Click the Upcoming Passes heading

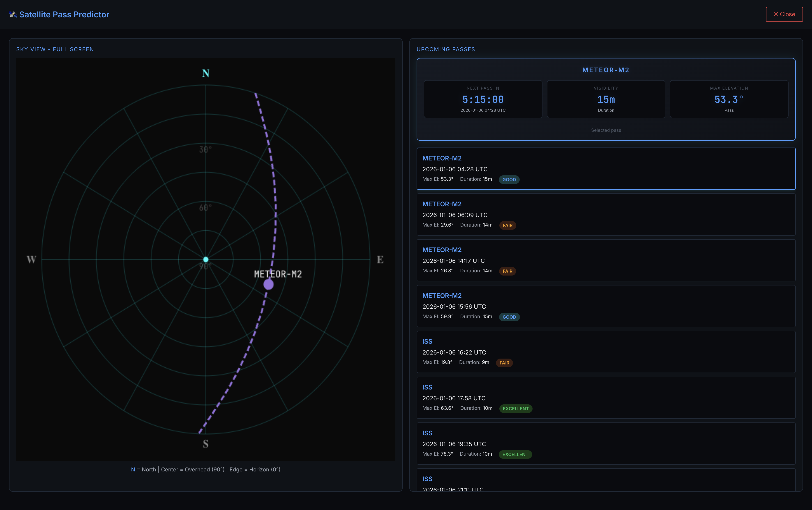pos(446,49)
